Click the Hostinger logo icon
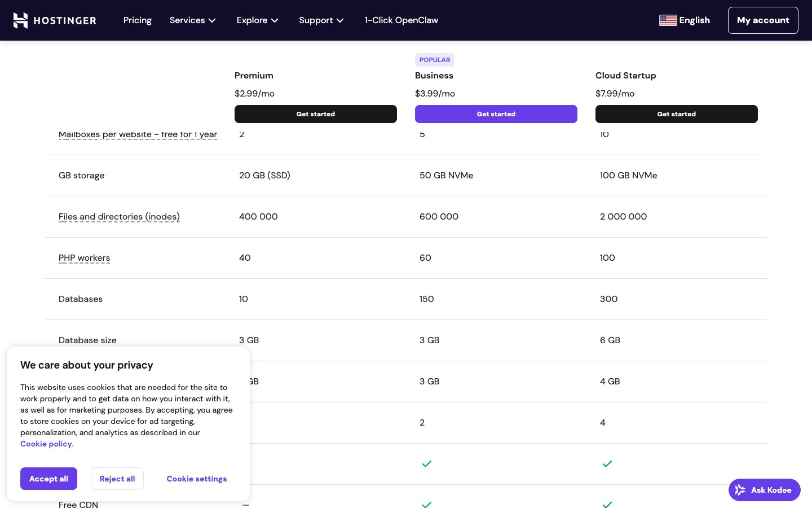 pos(21,20)
